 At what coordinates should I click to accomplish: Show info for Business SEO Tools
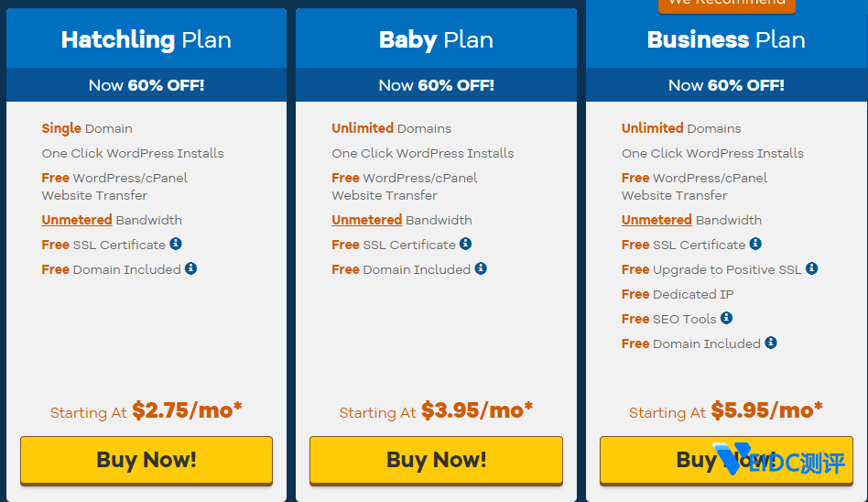[726, 318]
